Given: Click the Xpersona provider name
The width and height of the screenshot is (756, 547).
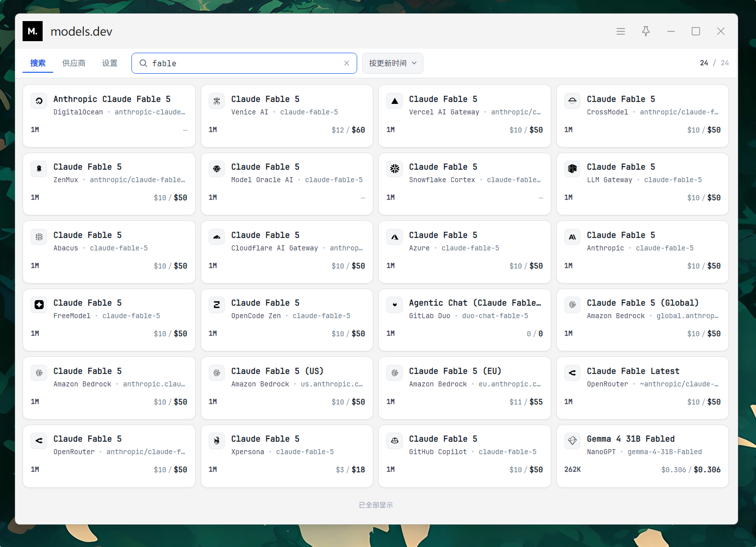Looking at the screenshot, I should coord(248,452).
